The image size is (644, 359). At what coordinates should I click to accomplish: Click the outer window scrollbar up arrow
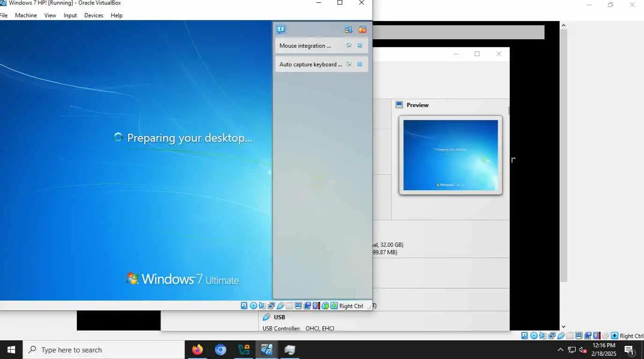(x=563, y=25)
